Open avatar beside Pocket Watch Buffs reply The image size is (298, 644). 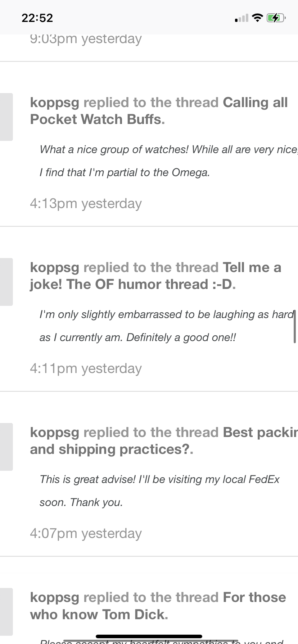[x=6, y=117]
